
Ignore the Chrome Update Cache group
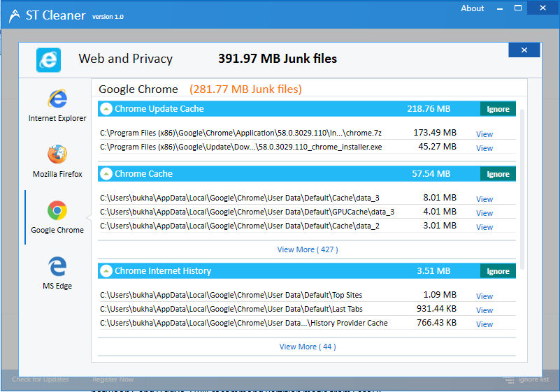coord(498,109)
